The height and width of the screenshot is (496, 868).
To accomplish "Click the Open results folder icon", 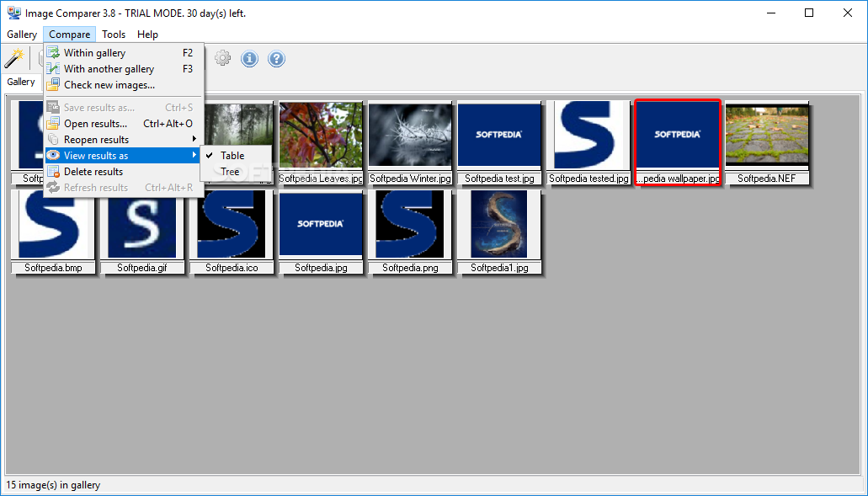I will coord(53,124).
